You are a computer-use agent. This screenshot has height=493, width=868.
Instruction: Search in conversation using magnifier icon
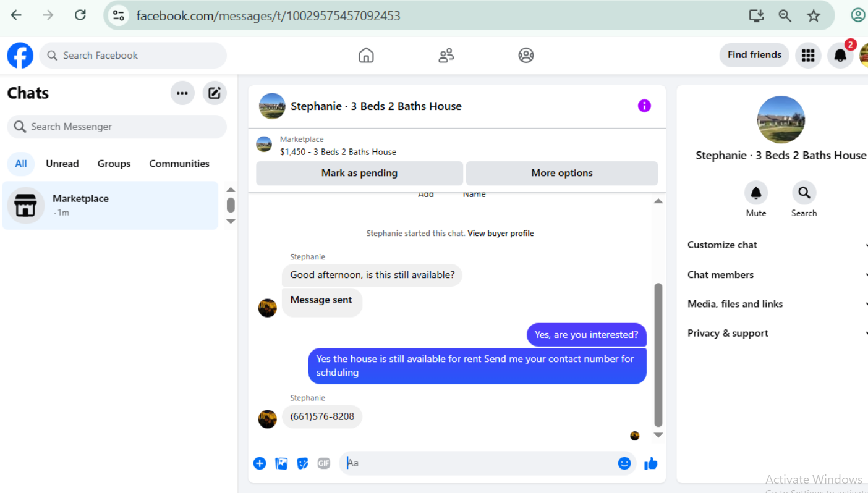804,193
